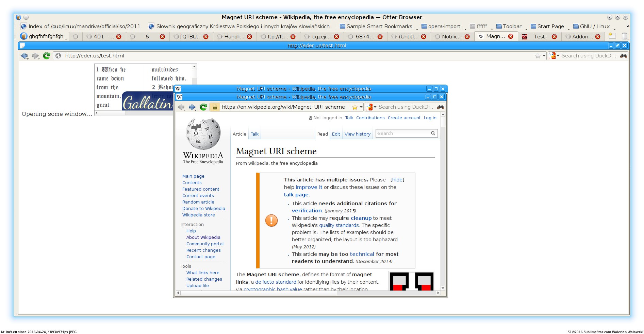Close the Handli... tab
Viewport: 644px width, 334px height.
[249, 37]
